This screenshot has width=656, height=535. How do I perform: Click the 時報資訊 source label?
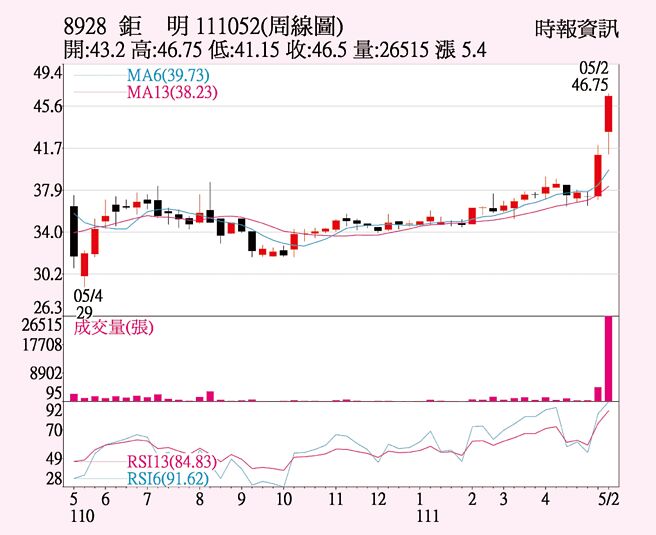pyautogui.click(x=577, y=28)
